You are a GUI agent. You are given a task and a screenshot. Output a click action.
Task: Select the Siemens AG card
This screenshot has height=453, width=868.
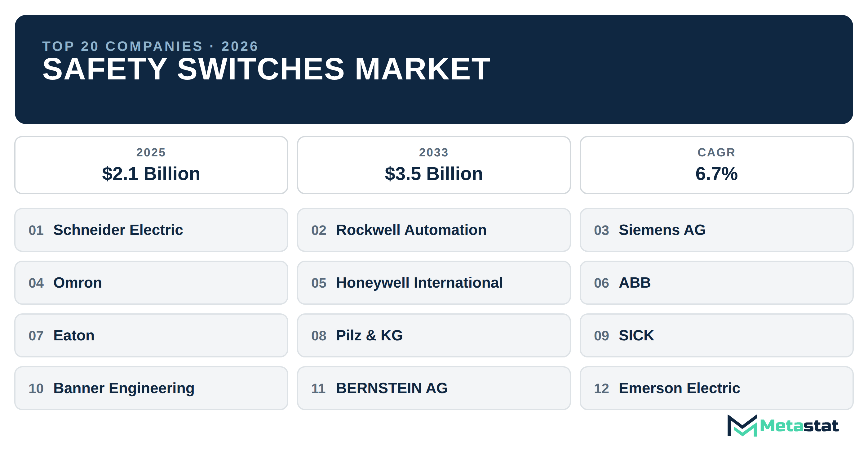coord(716,230)
